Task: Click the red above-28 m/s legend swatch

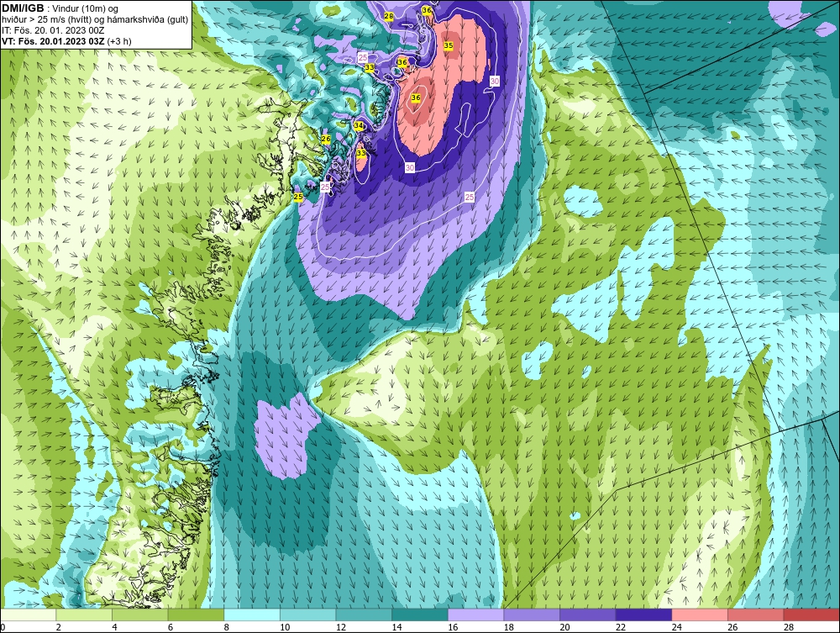Action: (x=811, y=615)
